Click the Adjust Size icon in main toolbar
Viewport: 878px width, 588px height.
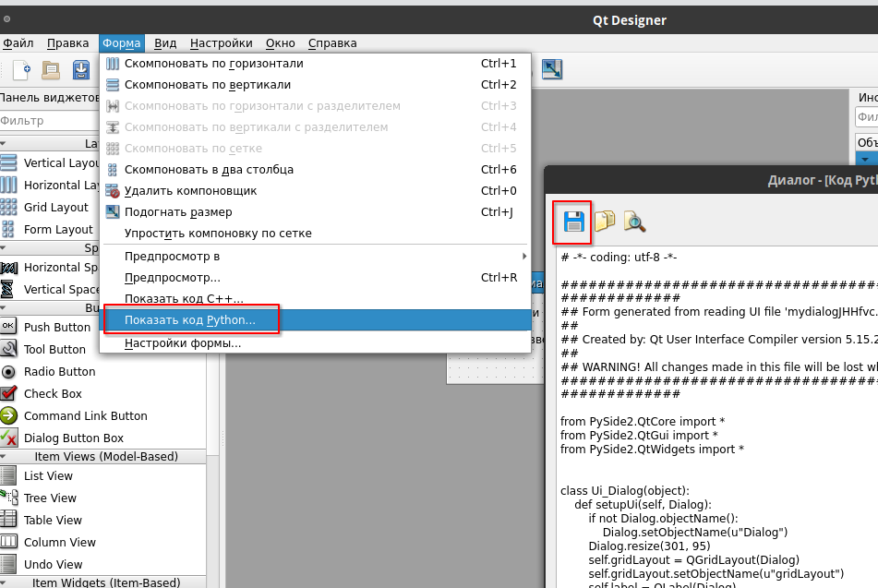coord(552,69)
